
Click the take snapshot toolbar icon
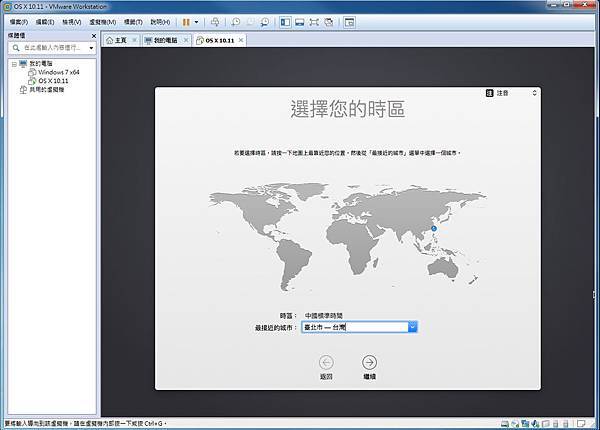(235, 21)
